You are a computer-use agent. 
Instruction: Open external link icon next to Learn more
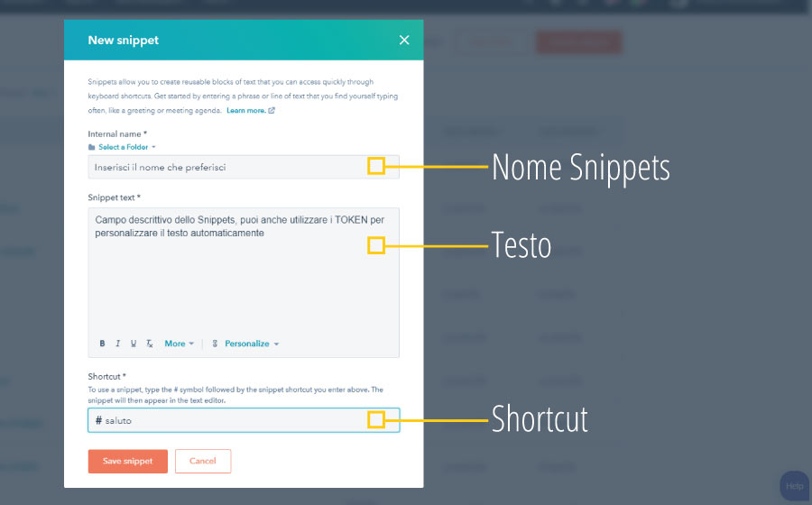[272, 110]
